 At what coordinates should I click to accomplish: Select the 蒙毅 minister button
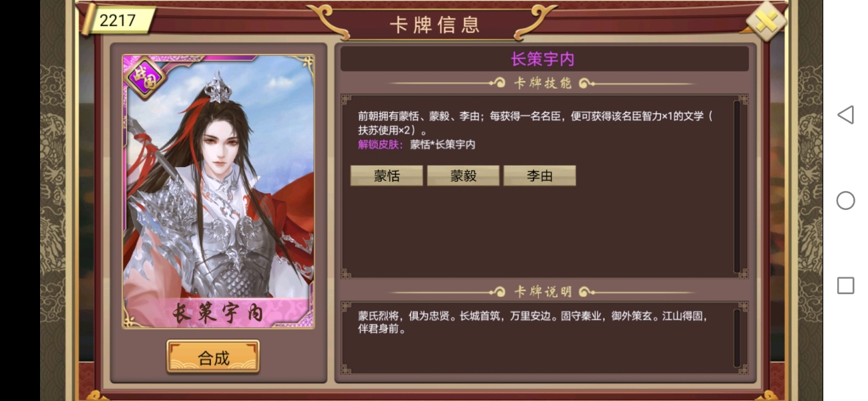[x=463, y=176]
